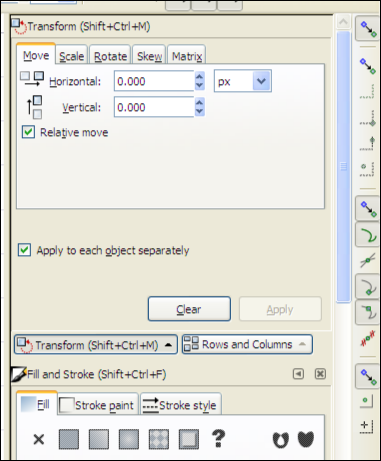Click the Clear button
Screen dimensions: 381x461
(x=189, y=309)
